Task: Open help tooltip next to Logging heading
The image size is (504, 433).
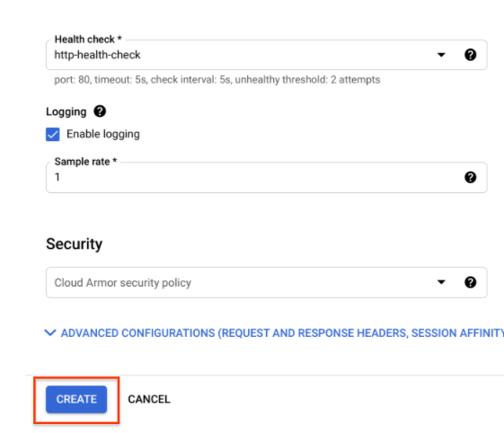Action: (x=100, y=111)
